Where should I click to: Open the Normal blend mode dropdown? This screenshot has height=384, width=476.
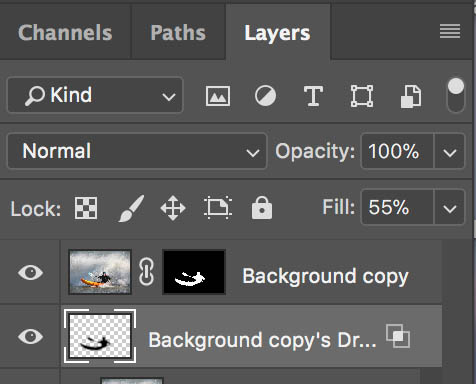coord(137,151)
